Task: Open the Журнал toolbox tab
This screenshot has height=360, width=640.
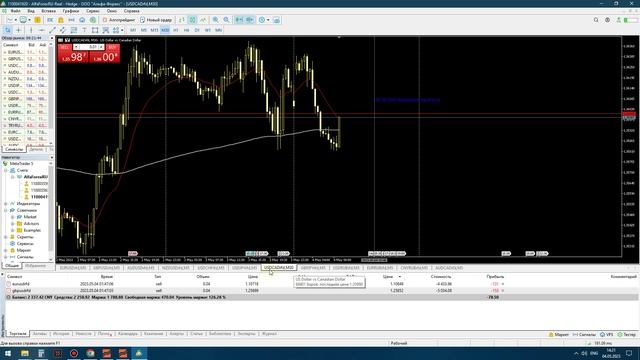Action: 269,334
